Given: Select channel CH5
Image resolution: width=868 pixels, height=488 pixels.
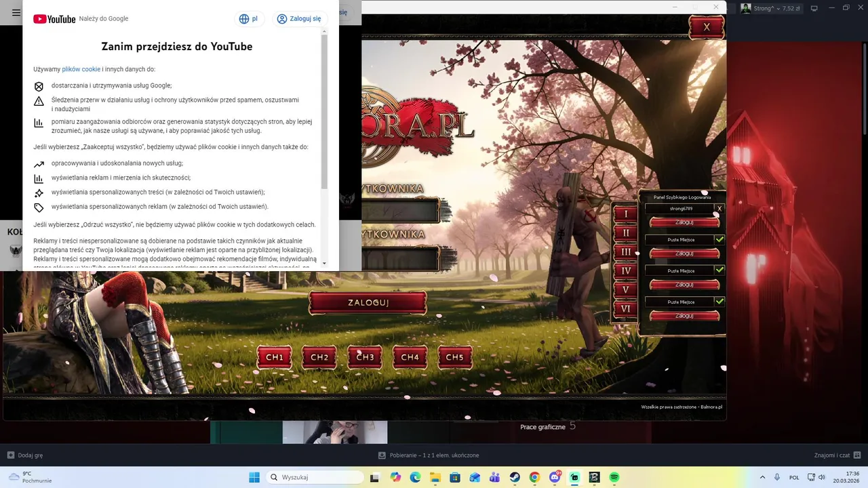Looking at the screenshot, I should click(455, 357).
